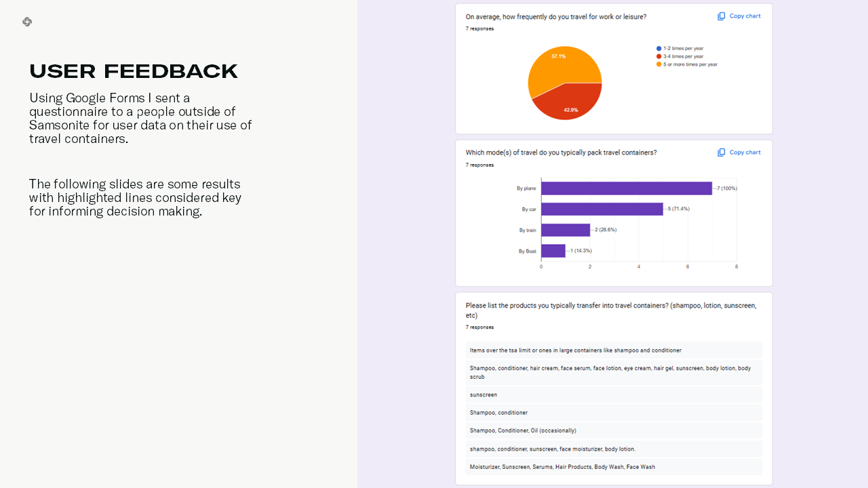Click the orange legend dot for 5 or more times
The height and width of the screenshot is (488, 868).
tap(659, 64)
